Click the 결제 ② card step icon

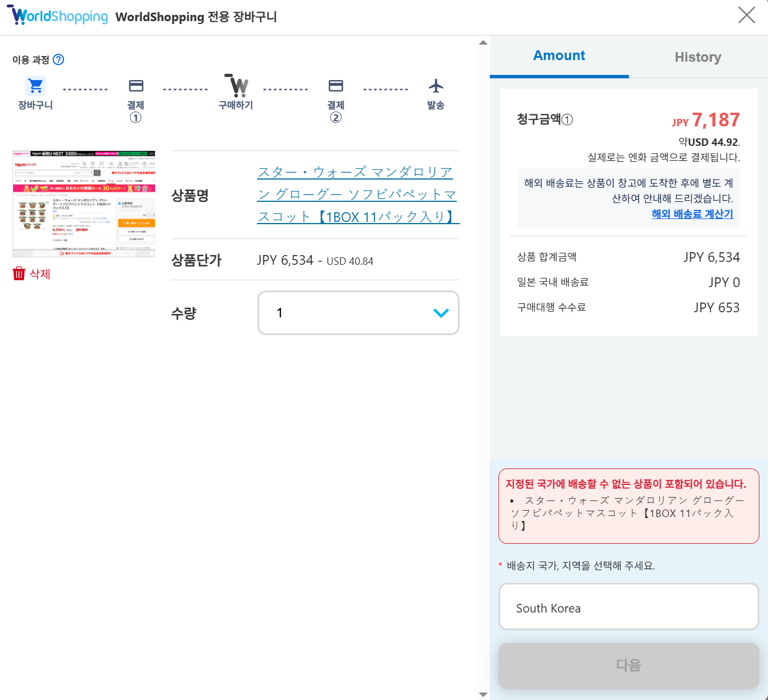pyautogui.click(x=336, y=86)
